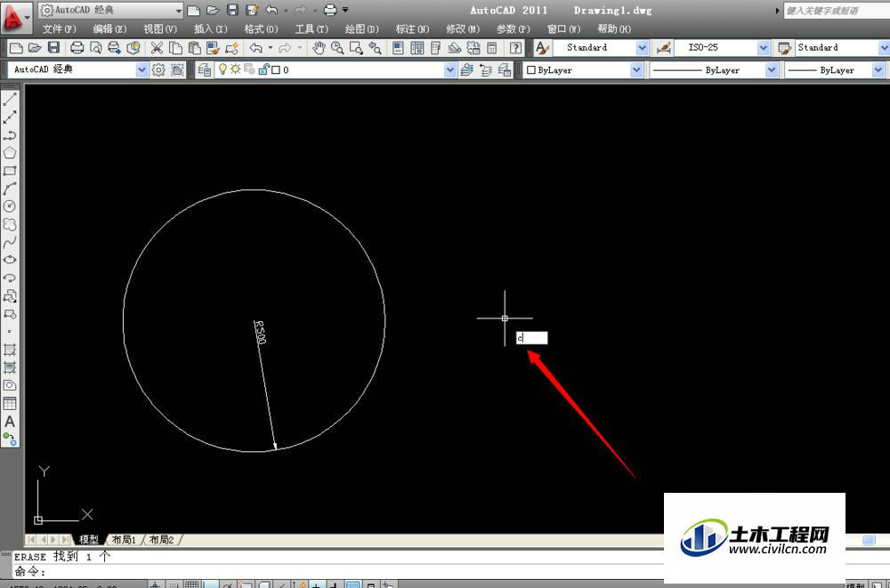This screenshot has width=890, height=588.
Task: Select the Revision Cloud tool
Action: click(10, 224)
